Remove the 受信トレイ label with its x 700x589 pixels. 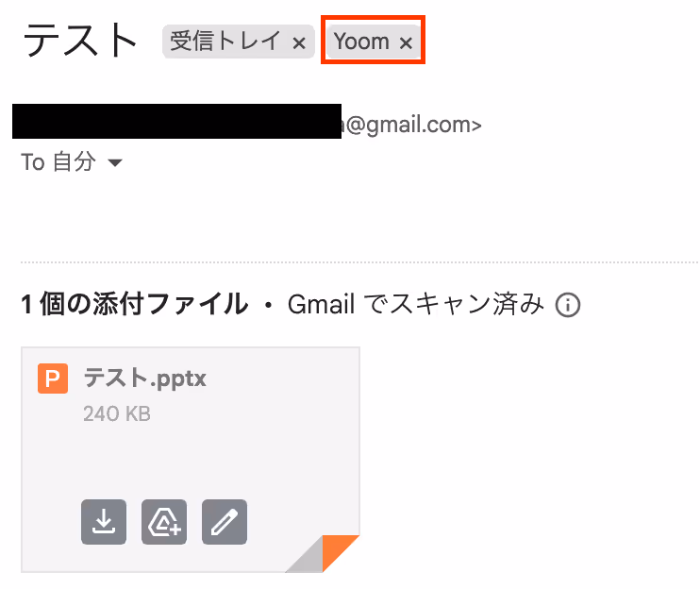coord(299,42)
